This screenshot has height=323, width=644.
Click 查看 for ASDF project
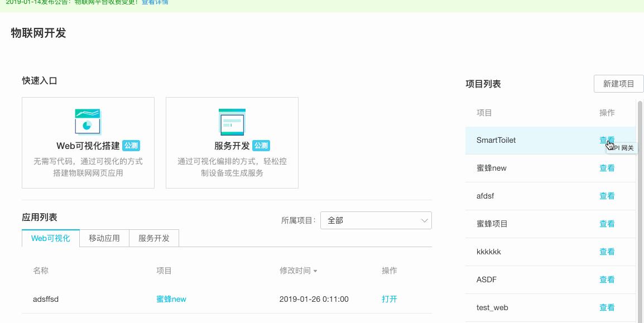[607, 279]
